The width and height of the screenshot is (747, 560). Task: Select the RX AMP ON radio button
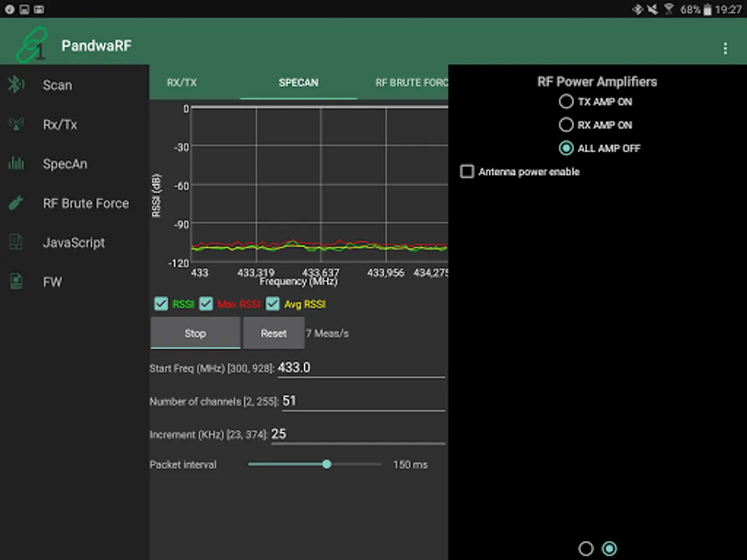point(566,125)
